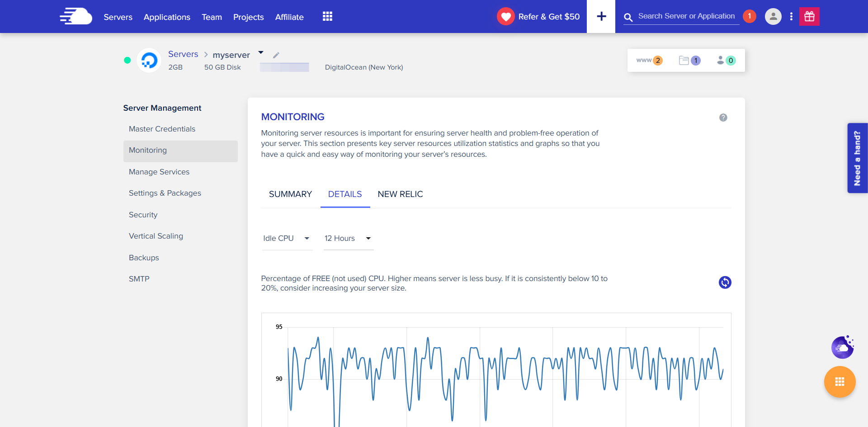This screenshot has height=427, width=868.
Task: Click the pink gift icon
Action: point(809,16)
